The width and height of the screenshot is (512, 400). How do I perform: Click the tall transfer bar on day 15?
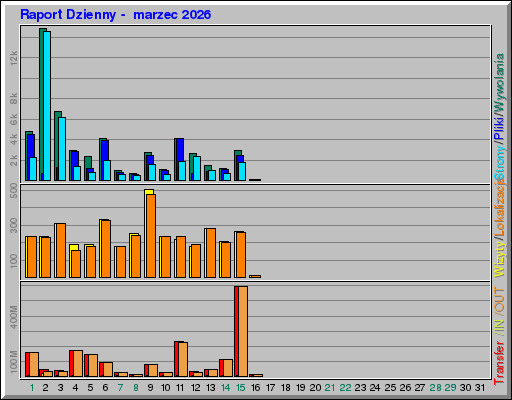(x=243, y=331)
